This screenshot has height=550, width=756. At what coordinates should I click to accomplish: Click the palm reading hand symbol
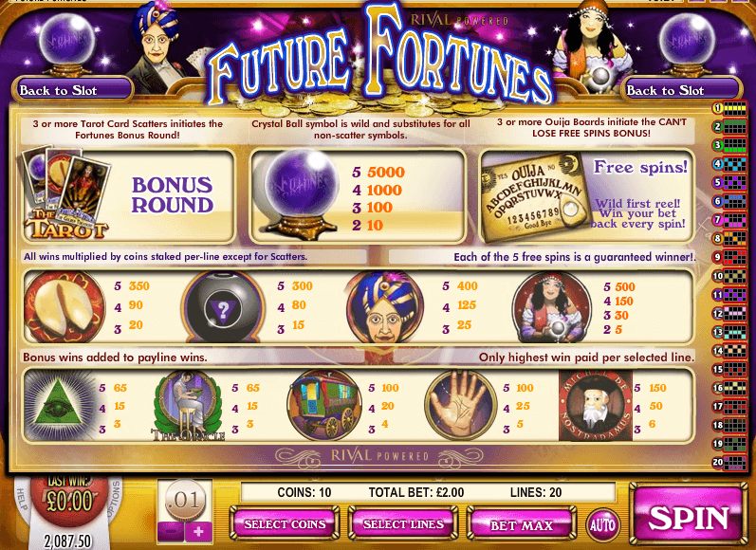point(461,404)
